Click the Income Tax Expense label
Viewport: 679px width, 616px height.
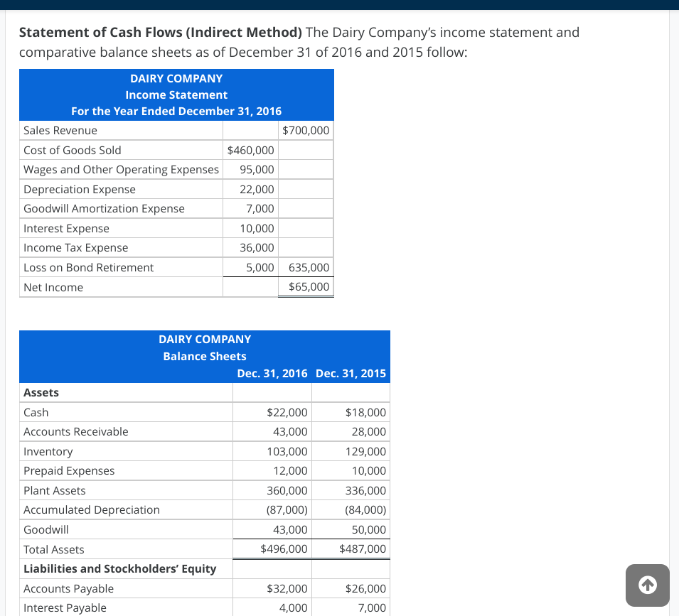76,248
